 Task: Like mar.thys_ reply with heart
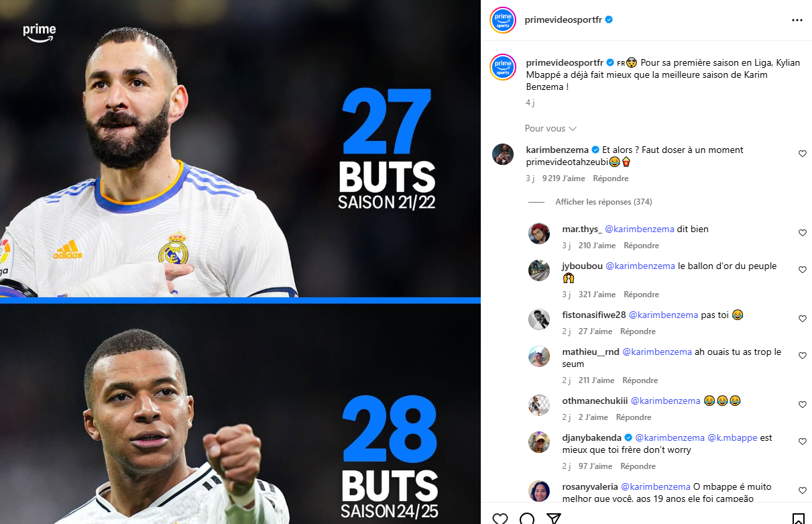(802, 233)
